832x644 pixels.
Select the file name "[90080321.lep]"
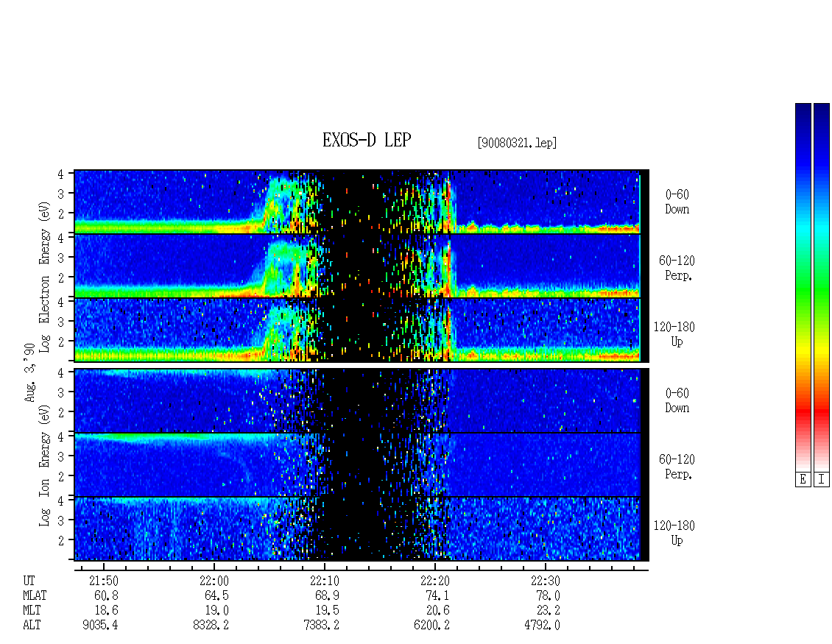(518, 143)
